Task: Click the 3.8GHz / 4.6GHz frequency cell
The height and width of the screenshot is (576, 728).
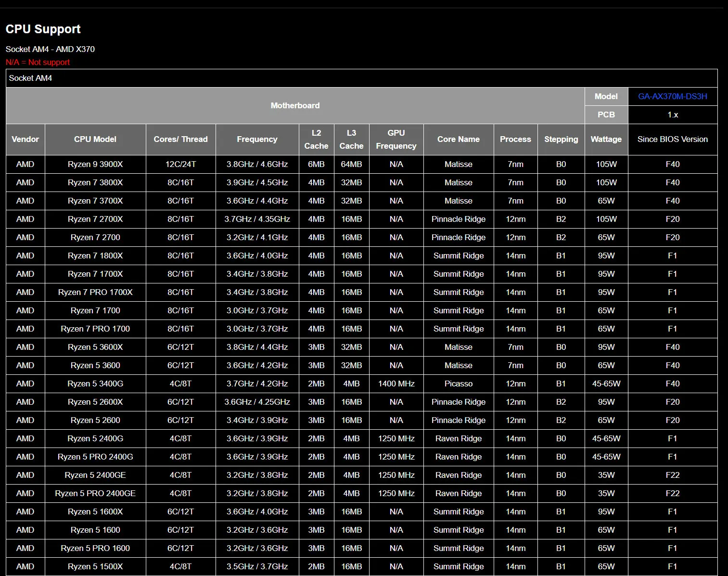Action: [x=257, y=164]
